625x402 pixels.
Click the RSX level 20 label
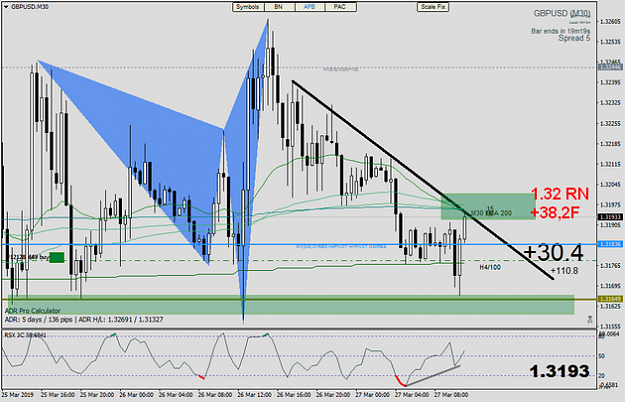[x=602, y=376]
